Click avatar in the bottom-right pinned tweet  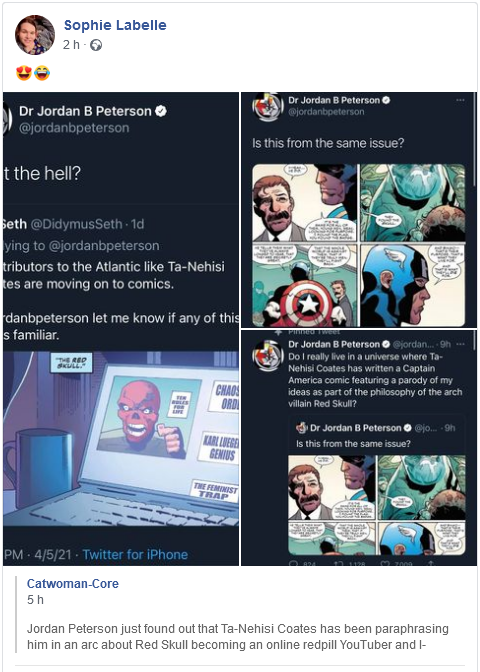(267, 355)
